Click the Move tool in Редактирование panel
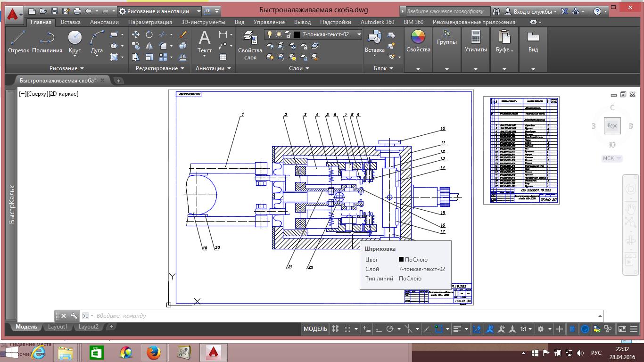The height and width of the screenshot is (362, 644). (136, 34)
